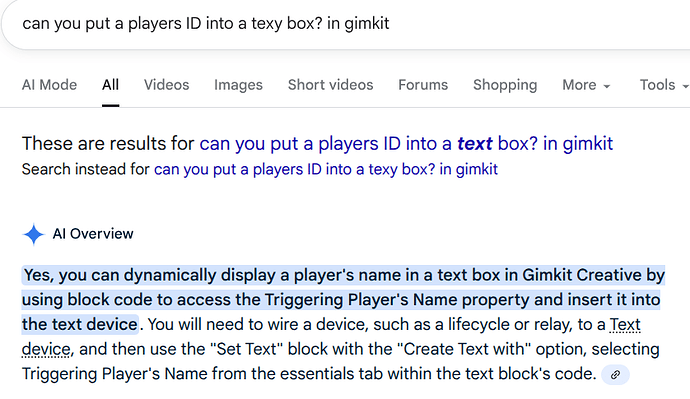Go to the Images tab
Viewport: 690px width, 399px height.
[x=238, y=84]
